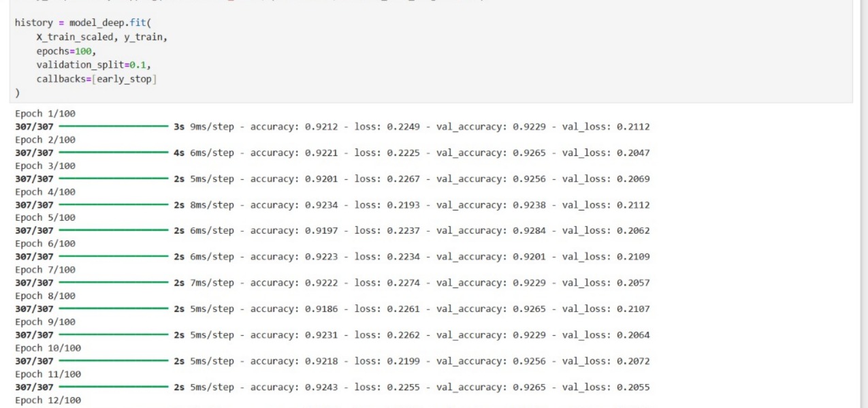Click the 'accuracy: 0.9186' value
The height and width of the screenshot is (408, 868).
(x=294, y=309)
